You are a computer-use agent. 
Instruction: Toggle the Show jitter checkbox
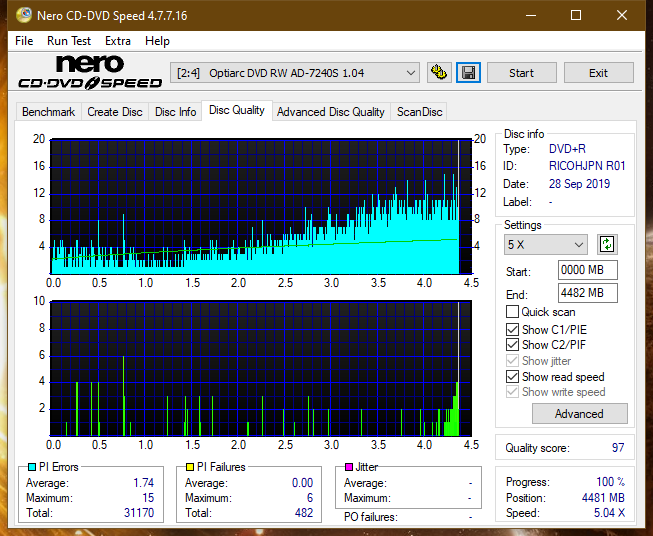(512, 360)
